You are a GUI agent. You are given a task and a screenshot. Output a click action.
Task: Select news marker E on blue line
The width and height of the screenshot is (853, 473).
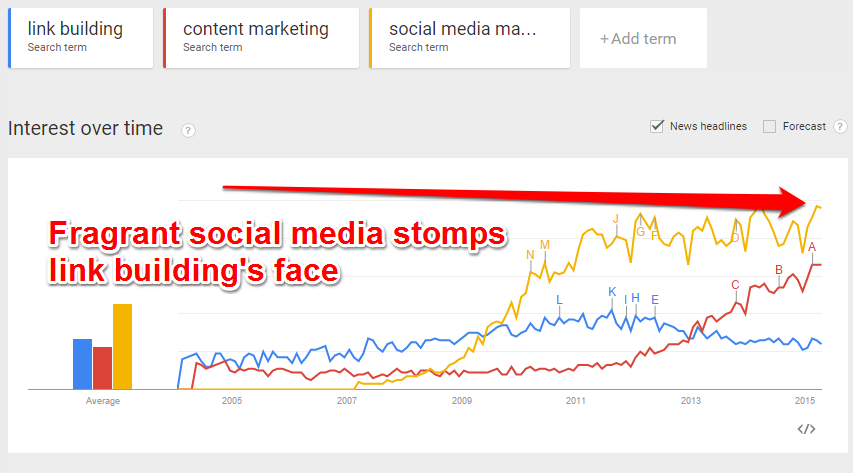[x=655, y=300]
